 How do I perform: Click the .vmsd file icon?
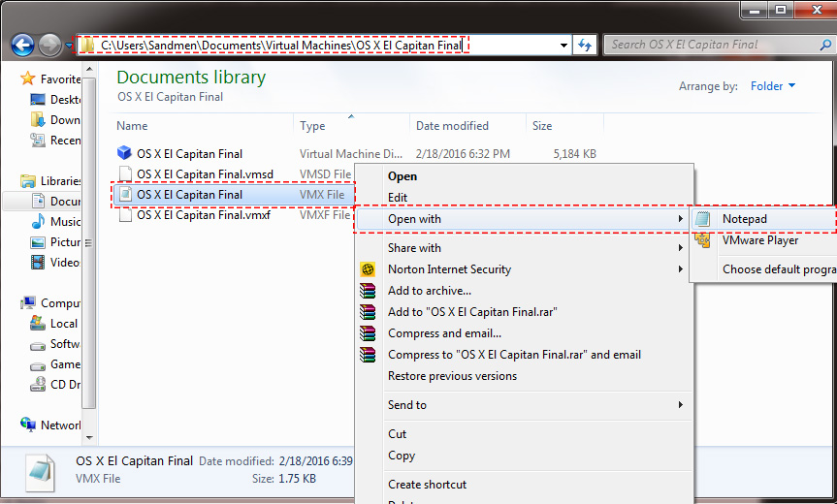[125, 173]
